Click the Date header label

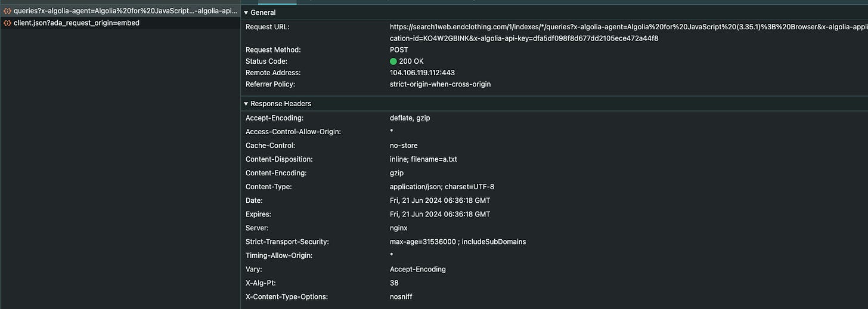(254, 200)
